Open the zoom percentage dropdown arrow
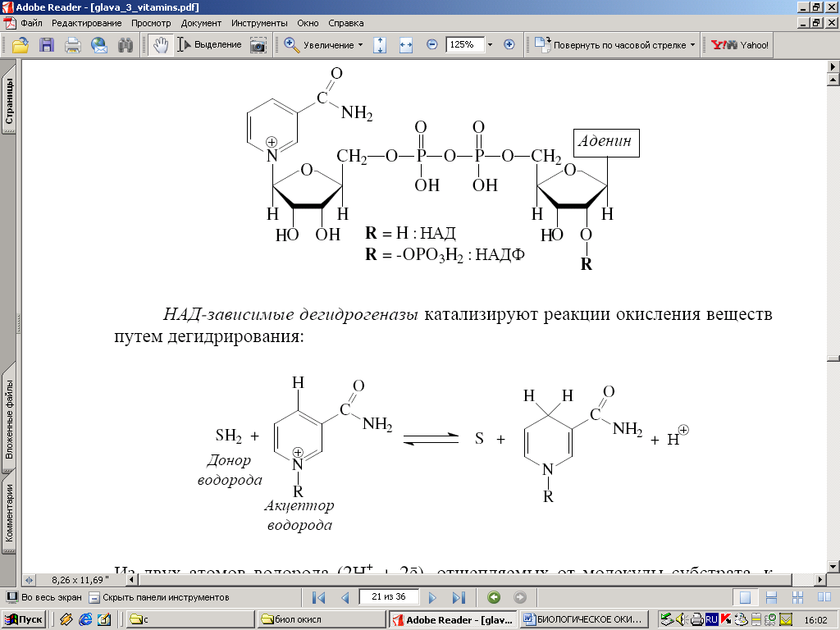Image resolution: width=840 pixels, height=630 pixels. pyautogui.click(x=491, y=45)
